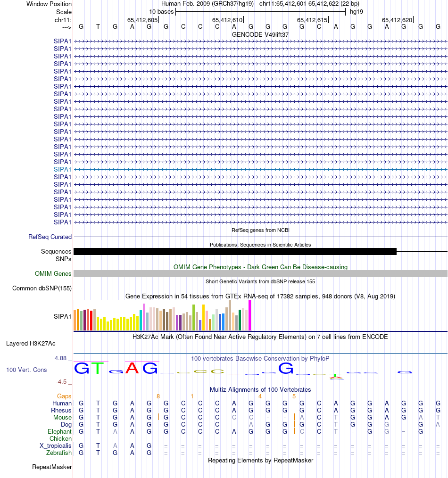Select the Dog alignment row label
The height and width of the screenshot is (478, 448).
tap(66, 425)
